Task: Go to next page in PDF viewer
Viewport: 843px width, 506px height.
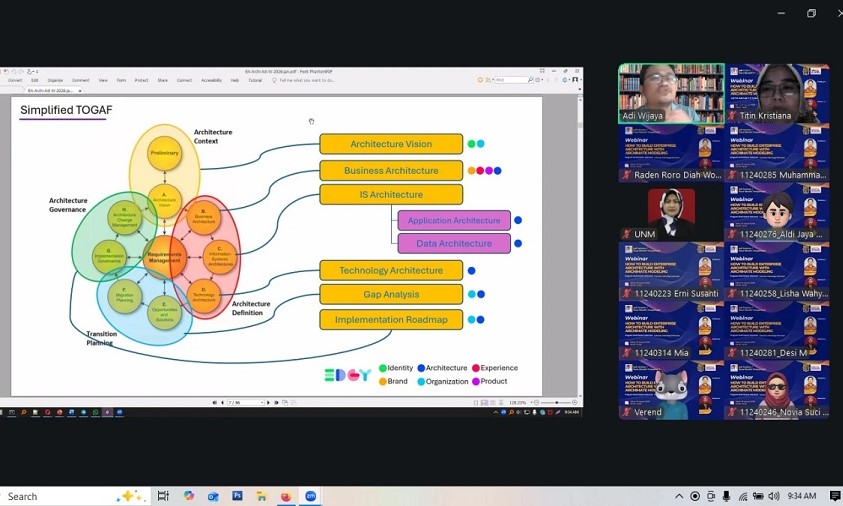Action: [267, 402]
